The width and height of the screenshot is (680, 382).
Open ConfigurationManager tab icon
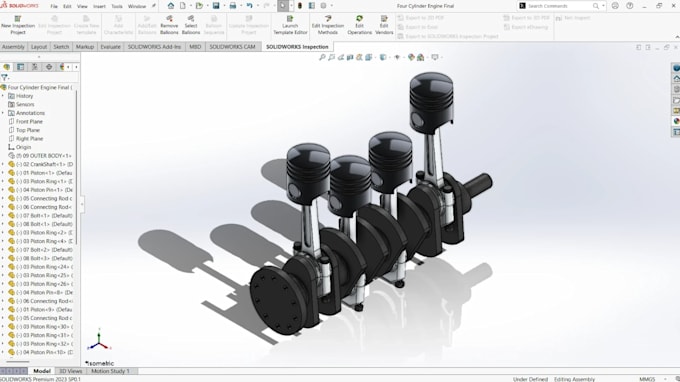35,67
